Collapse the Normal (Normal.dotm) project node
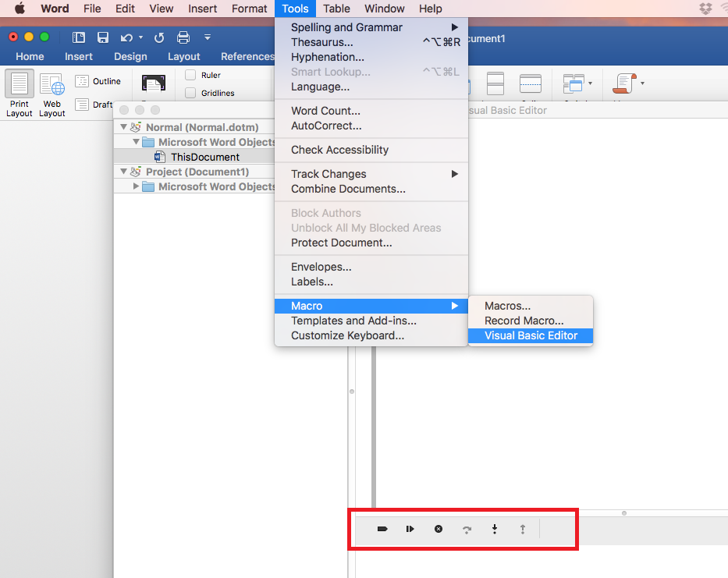The image size is (728, 578). [123, 126]
